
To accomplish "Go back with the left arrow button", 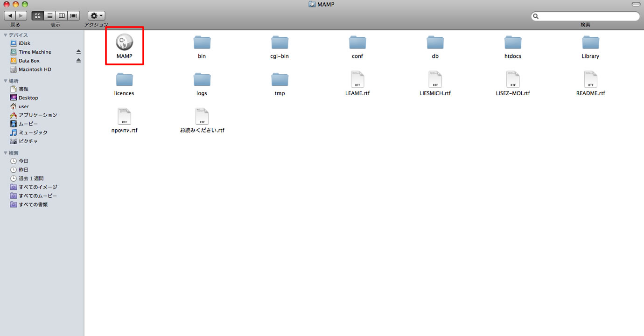I will pos(10,16).
